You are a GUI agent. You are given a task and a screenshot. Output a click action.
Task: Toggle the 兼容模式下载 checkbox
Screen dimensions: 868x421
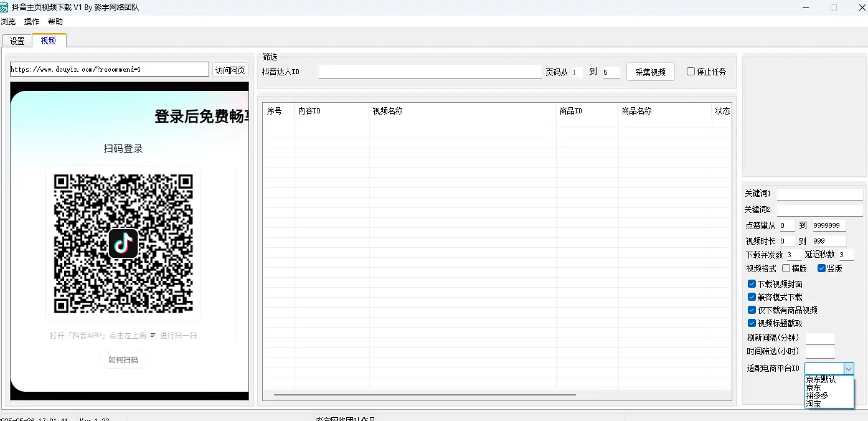(x=752, y=297)
